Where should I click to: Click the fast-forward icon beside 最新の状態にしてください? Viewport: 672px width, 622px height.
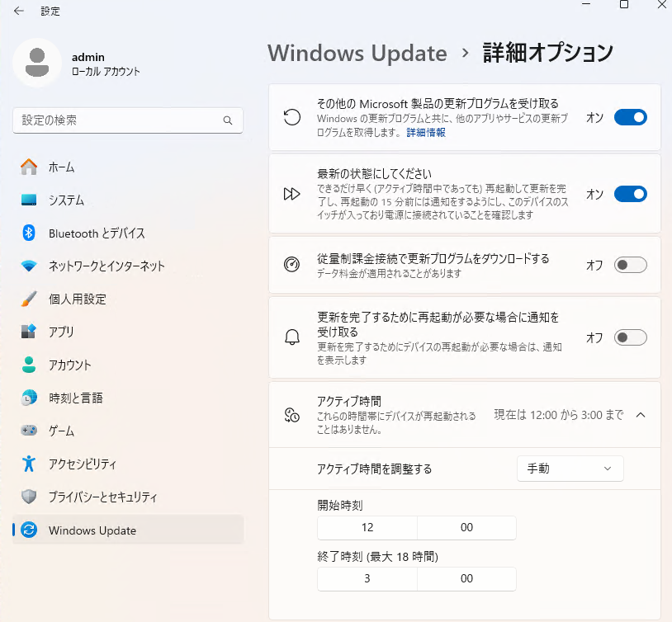pos(292,194)
